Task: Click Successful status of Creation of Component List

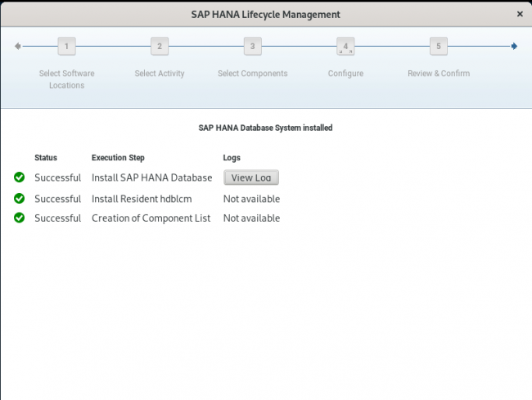Action: point(57,218)
